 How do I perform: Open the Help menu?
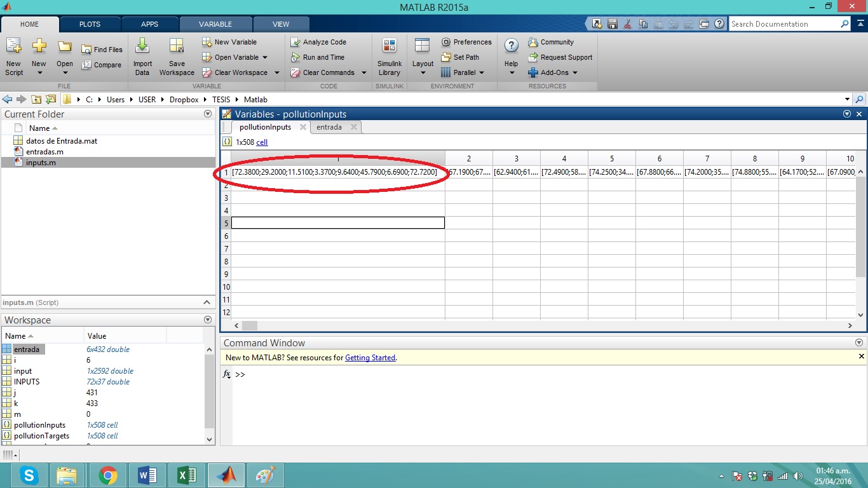point(512,57)
